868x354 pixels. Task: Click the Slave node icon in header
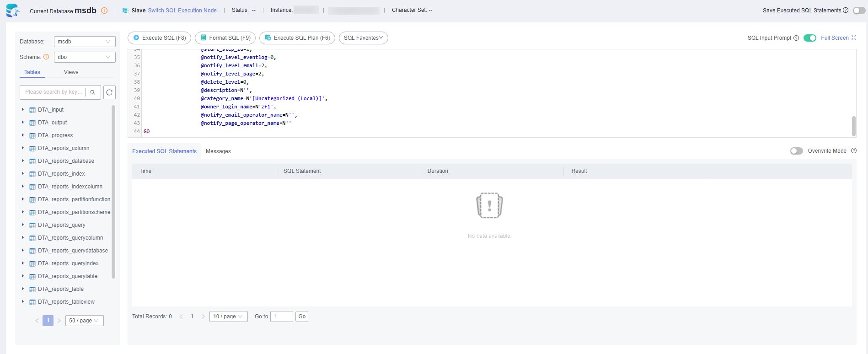pyautogui.click(x=125, y=11)
